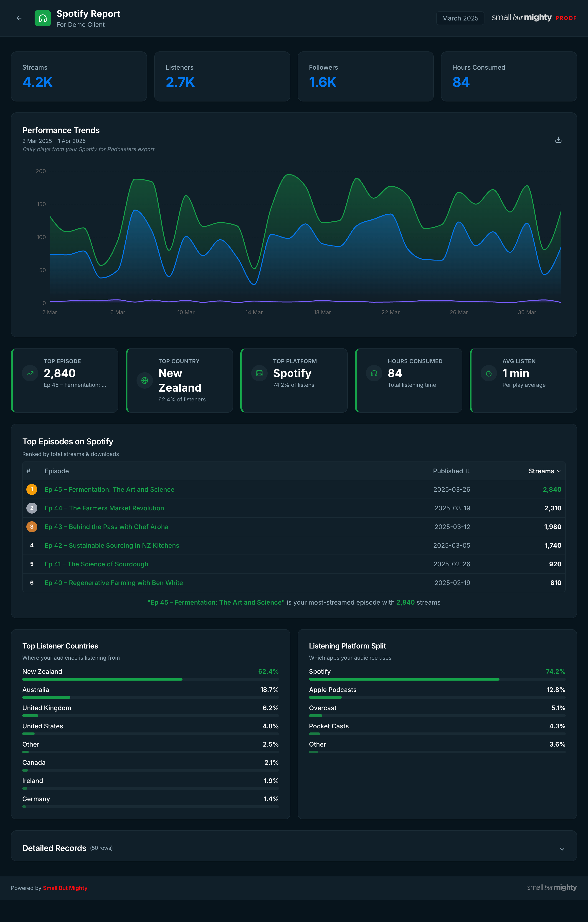Click the 1,980 streams value

tap(553, 527)
